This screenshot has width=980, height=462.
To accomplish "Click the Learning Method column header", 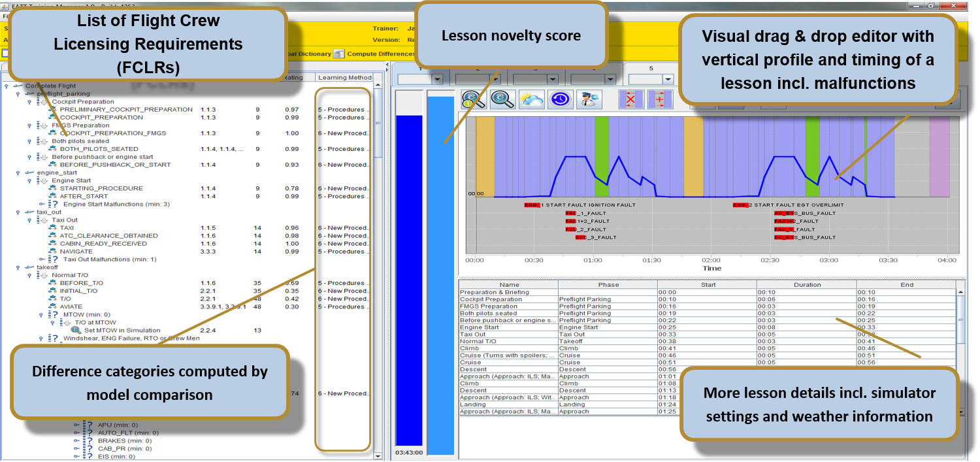I will click(344, 78).
